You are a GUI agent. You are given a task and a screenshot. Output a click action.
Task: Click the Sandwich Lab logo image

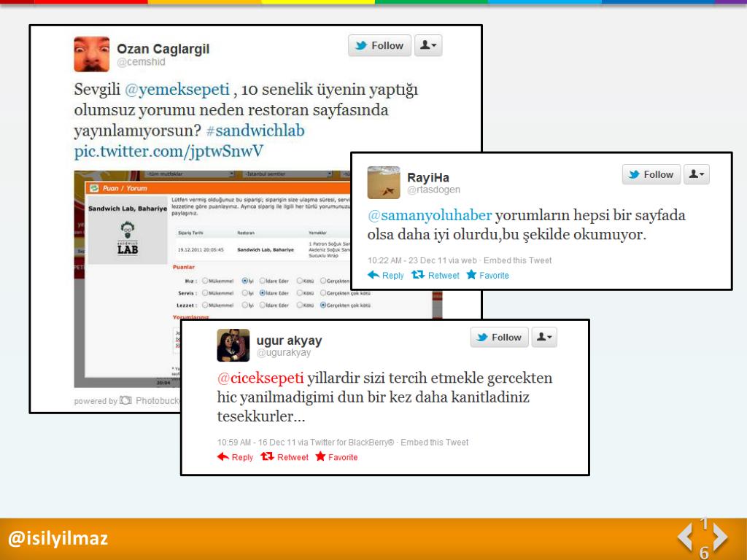pyautogui.click(x=127, y=238)
